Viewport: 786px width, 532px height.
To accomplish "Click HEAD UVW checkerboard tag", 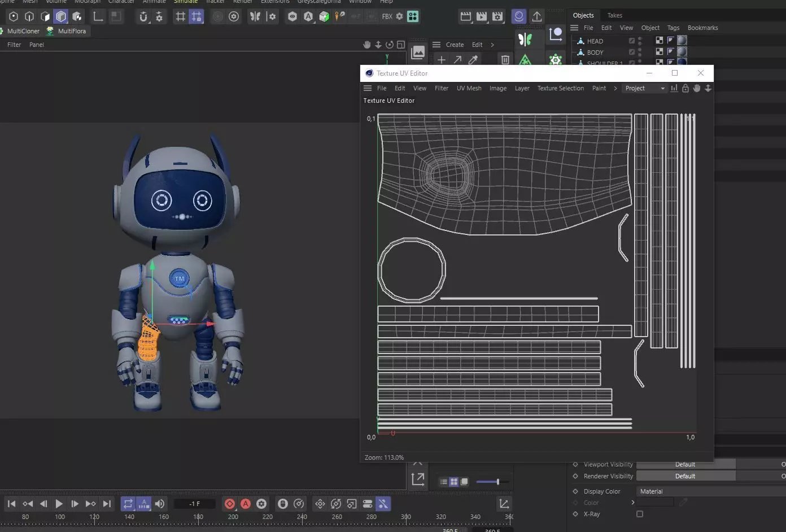I will [x=660, y=40].
